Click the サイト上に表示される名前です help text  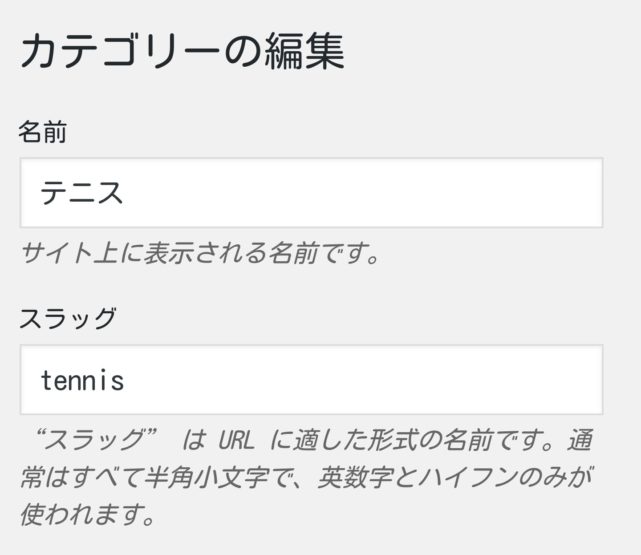pyautogui.click(x=200, y=252)
